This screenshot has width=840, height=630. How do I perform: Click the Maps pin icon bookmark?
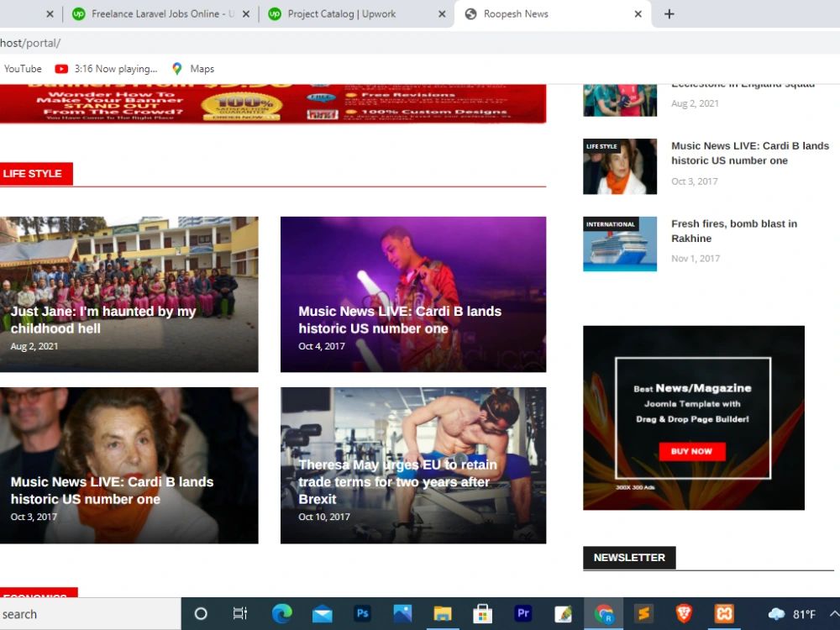[x=176, y=69]
